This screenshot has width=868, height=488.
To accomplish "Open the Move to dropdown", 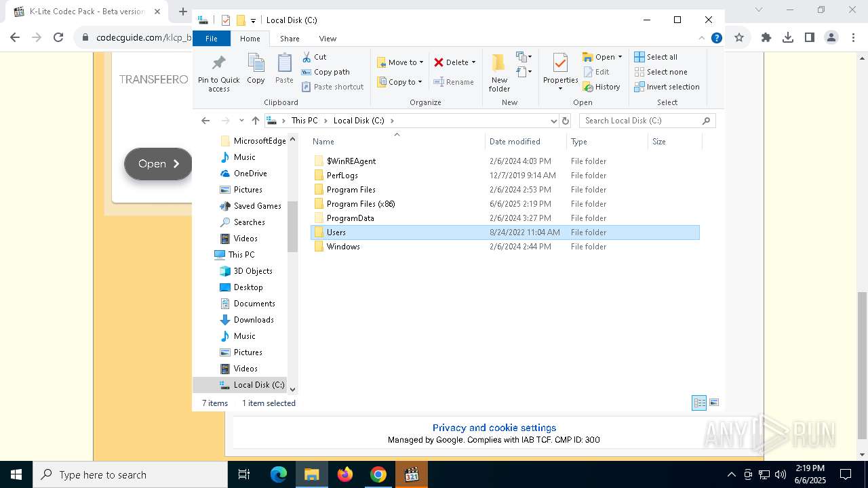I will pos(400,62).
